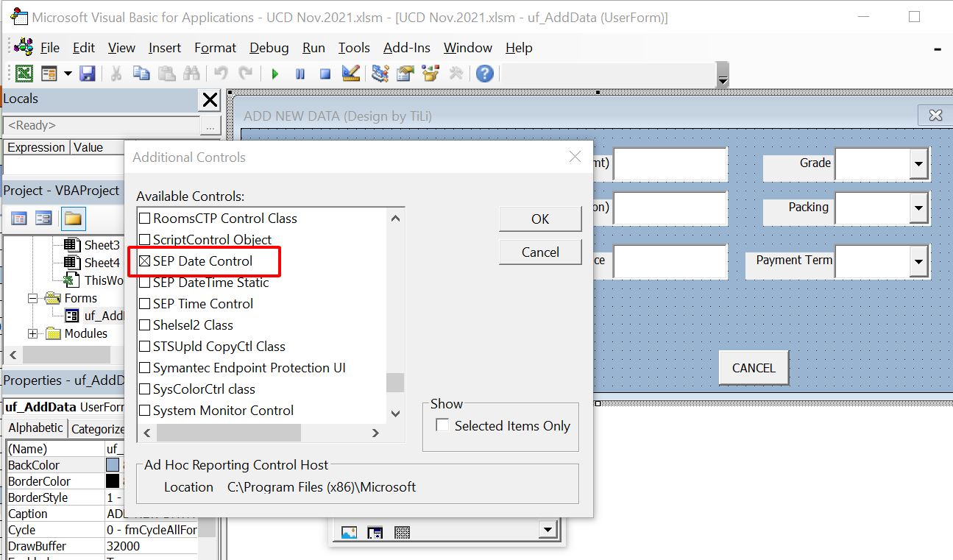This screenshot has width=953, height=560.
Task: Check System Monitor Control checkbox
Action: pos(145,411)
